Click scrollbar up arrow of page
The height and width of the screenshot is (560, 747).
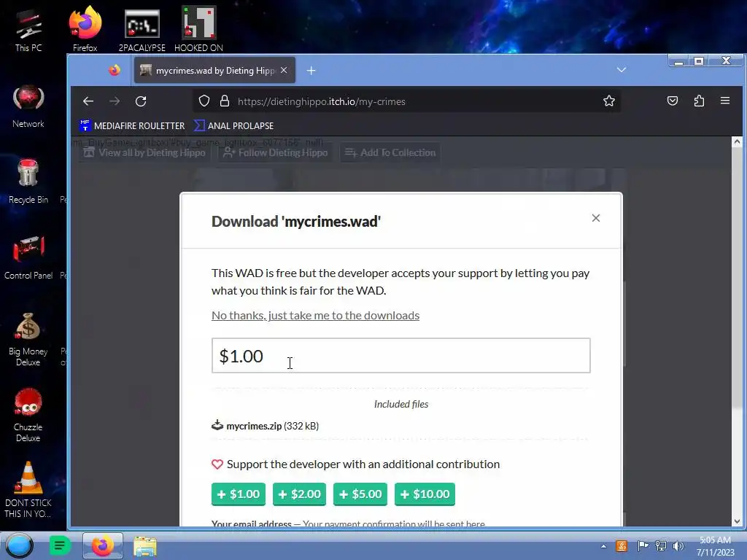tap(737, 141)
